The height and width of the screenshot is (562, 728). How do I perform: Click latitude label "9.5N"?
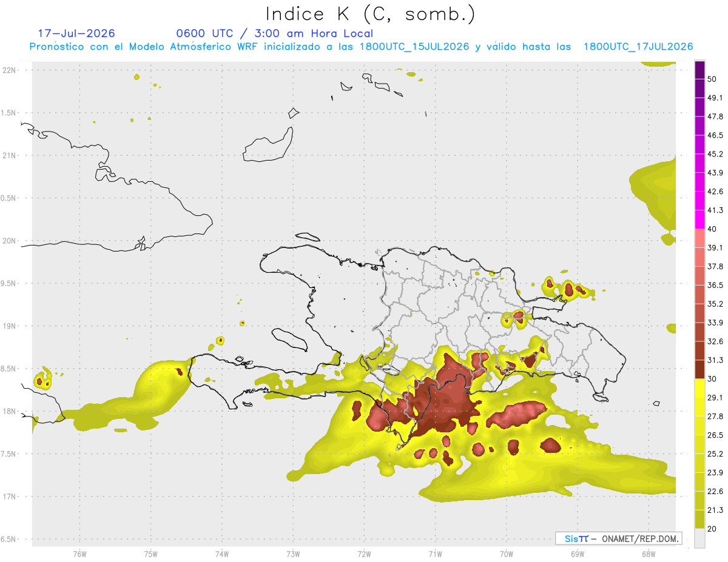click(x=8, y=283)
